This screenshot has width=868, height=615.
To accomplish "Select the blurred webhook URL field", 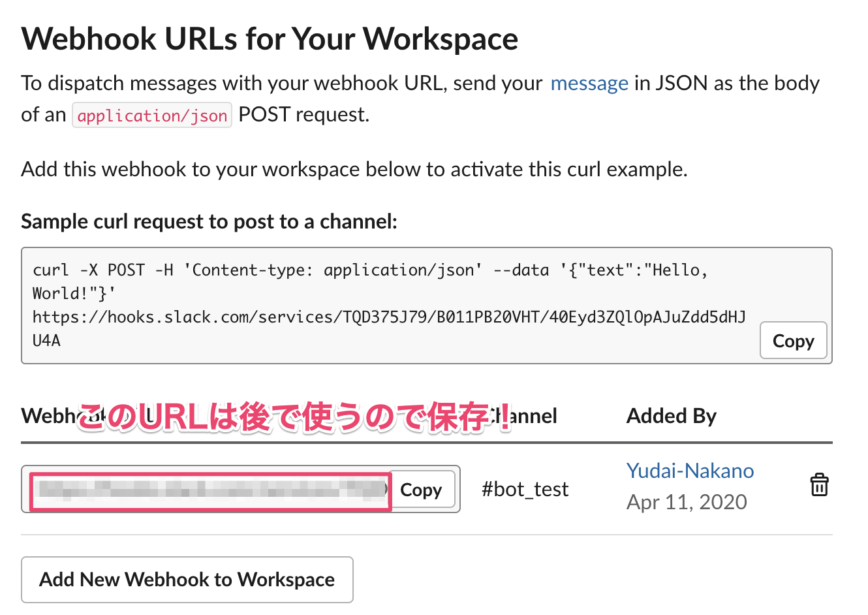I will 210,492.
